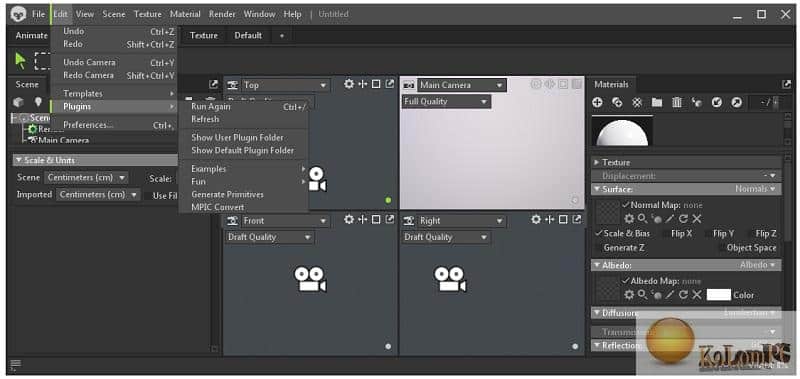Open the Surface Normals model dropdown
Screen dimensions: 800x379
[755, 189]
